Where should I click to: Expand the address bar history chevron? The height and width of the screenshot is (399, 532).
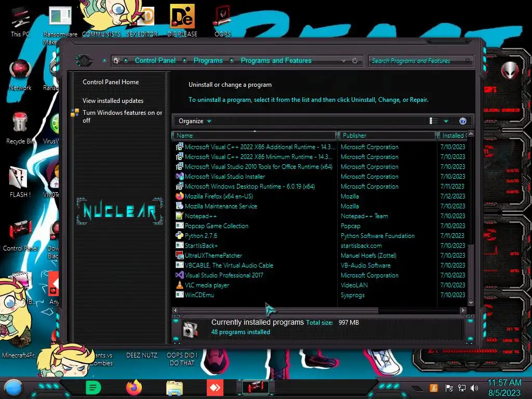click(343, 61)
